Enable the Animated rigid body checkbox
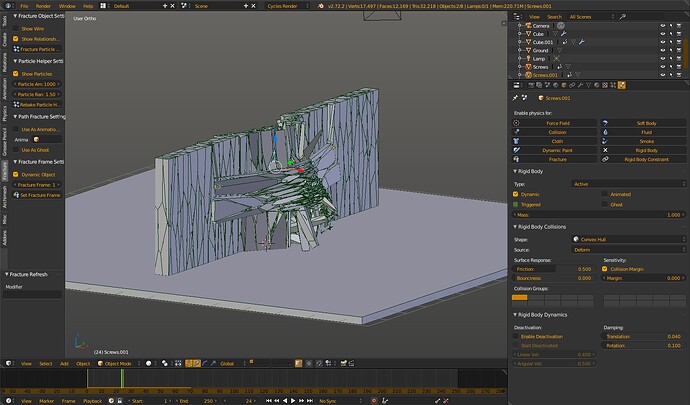 (x=605, y=194)
